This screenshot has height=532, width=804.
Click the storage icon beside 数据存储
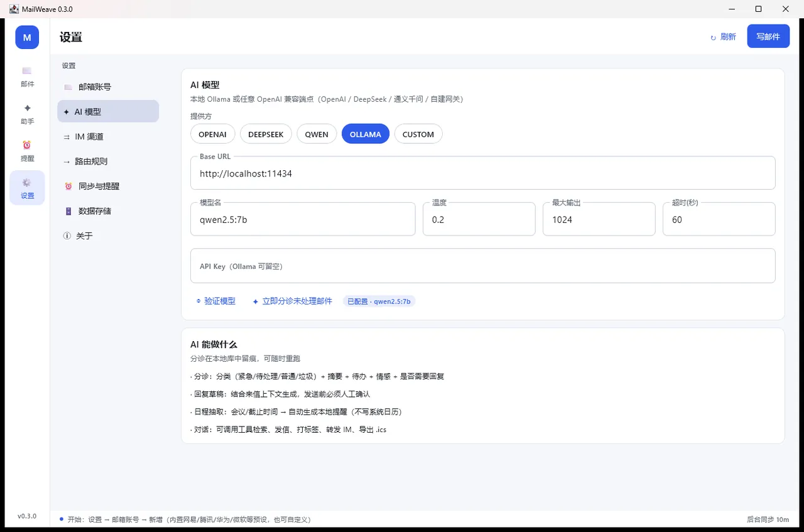click(68, 211)
